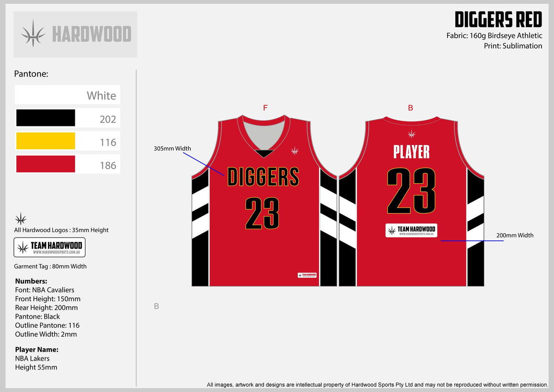Select the PLAYER name text on the back jersey
Image resolution: width=554 pixels, height=392 pixels.
point(410,152)
